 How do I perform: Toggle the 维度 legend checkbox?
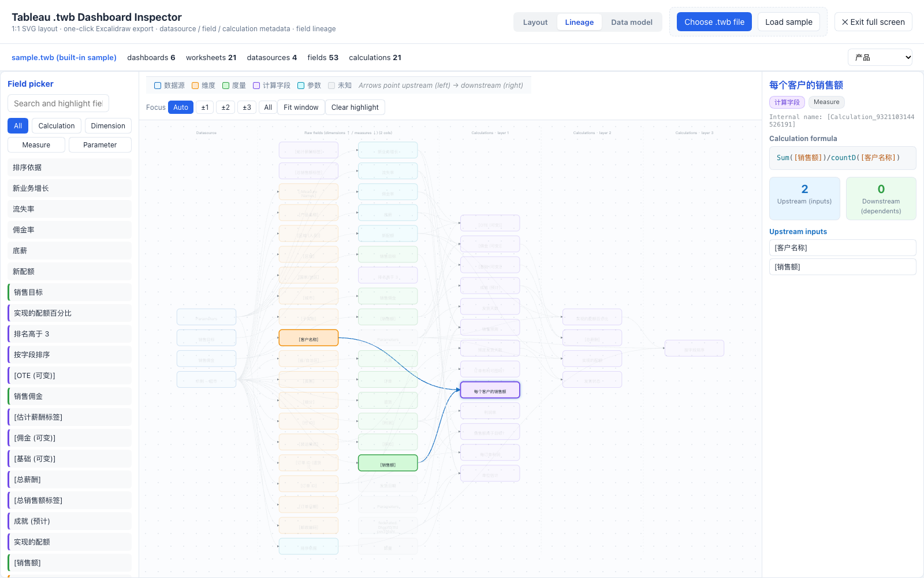tap(195, 86)
